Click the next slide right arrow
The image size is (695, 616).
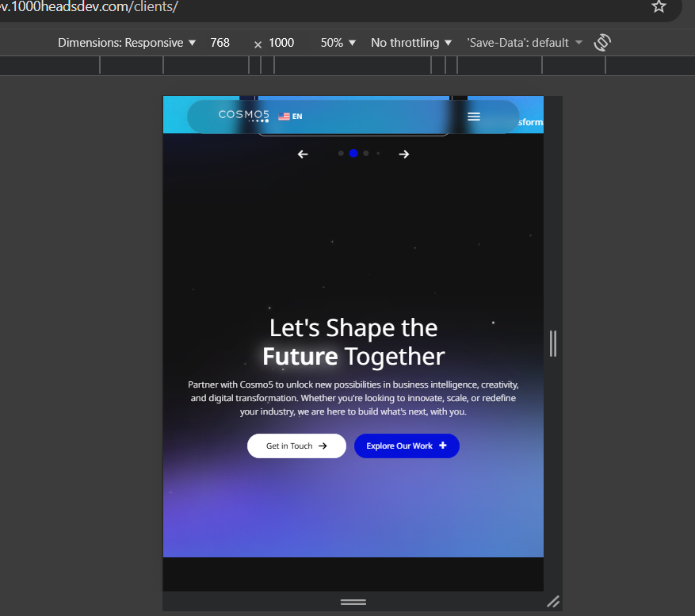pyautogui.click(x=404, y=154)
